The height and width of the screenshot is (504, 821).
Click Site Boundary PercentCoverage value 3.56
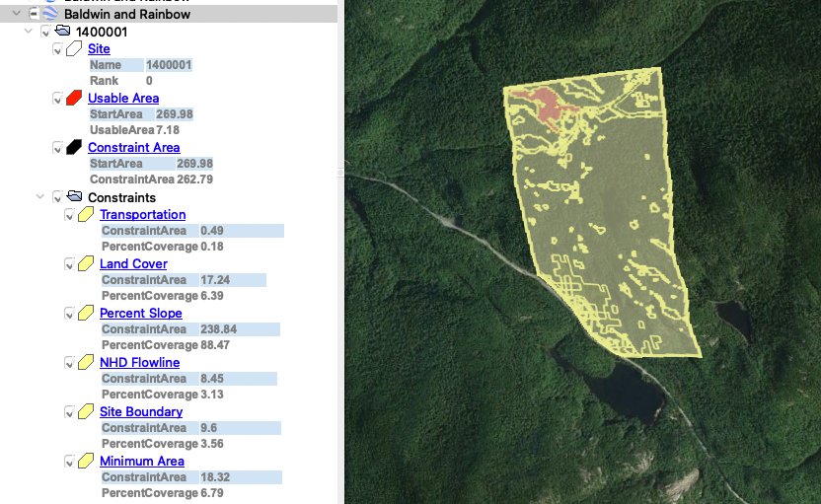tap(212, 443)
